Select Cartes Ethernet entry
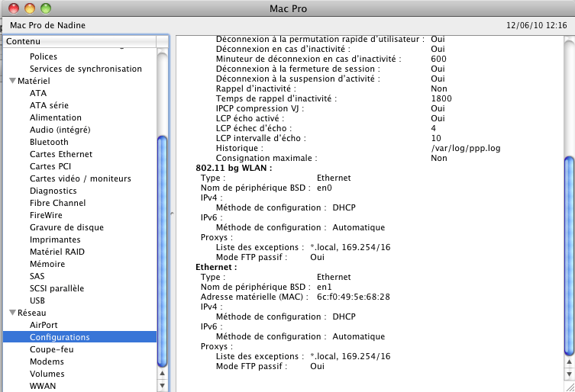This screenshot has width=575, height=392. coord(61,154)
